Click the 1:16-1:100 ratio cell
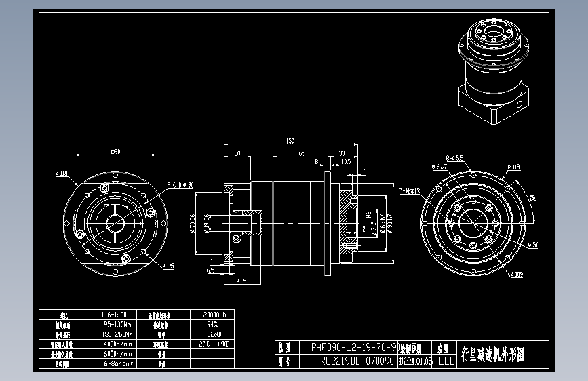The image size is (588, 381). point(114,315)
